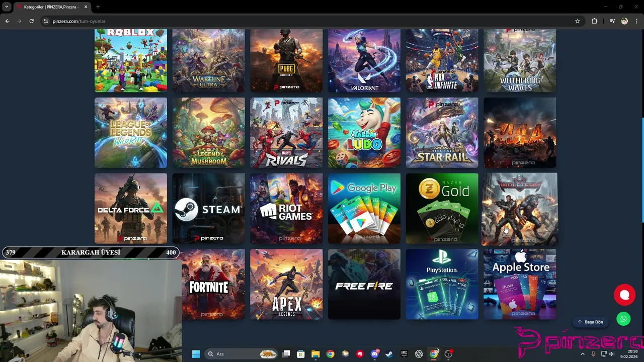Viewport: 644px width, 362px height.
Task: Open File Explorer from the taskbar
Action: point(315,354)
